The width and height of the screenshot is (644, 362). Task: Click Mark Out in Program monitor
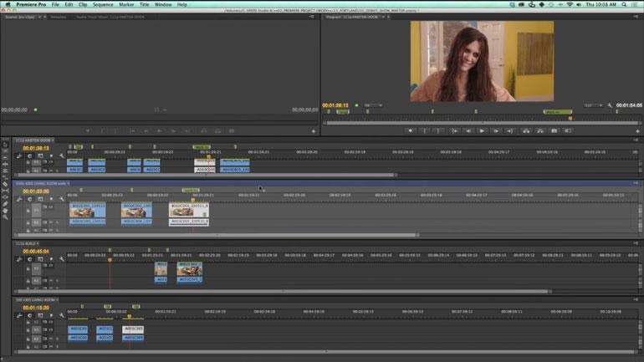coord(438,131)
